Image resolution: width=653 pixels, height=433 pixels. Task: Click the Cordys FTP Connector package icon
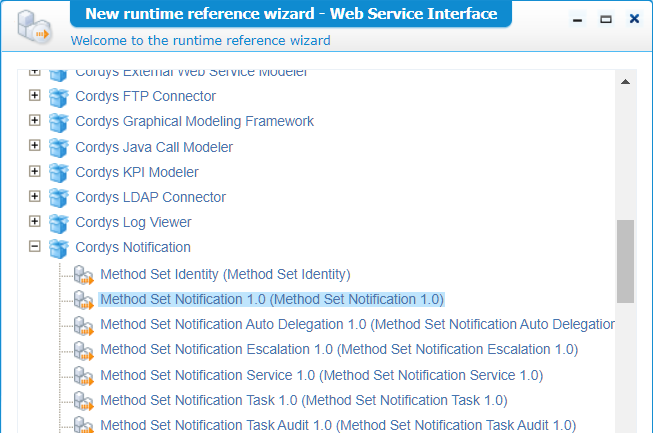(59, 97)
